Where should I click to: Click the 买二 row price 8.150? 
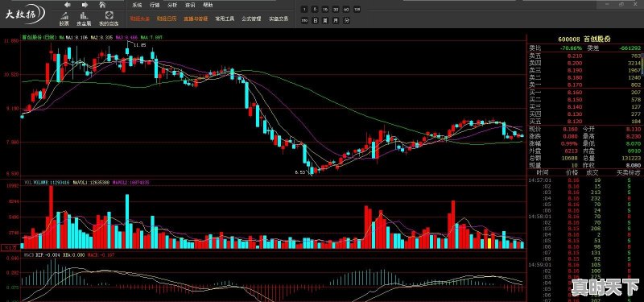click(x=575, y=99)
